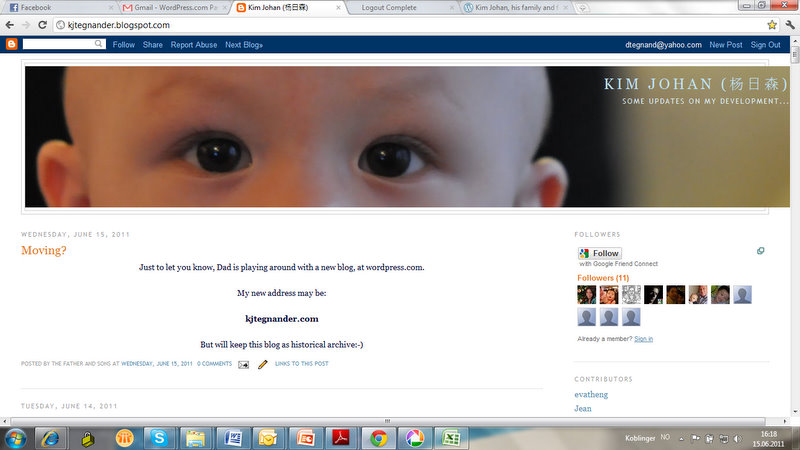Click the Report Abuse link
The image size is (800, 450).
coord(194,45)
